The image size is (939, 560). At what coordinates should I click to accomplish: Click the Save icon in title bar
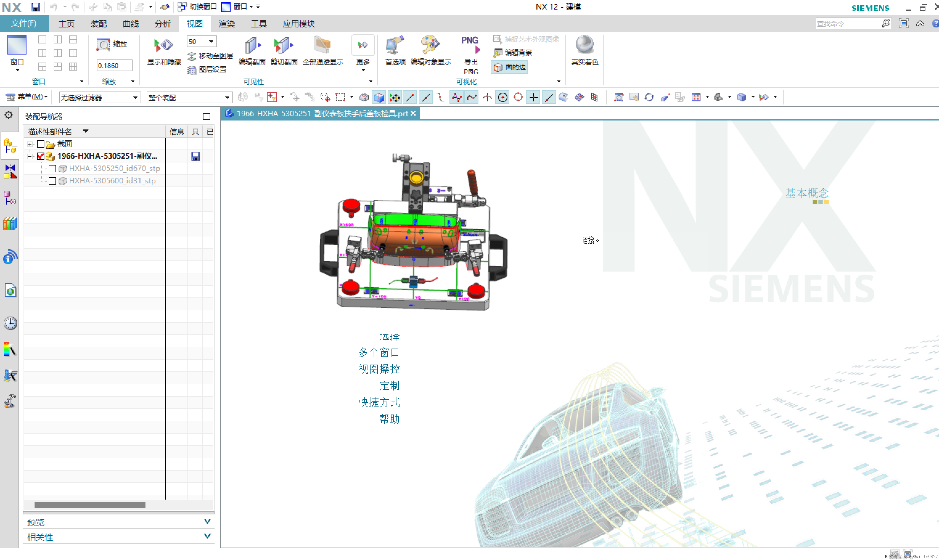(x=35, y=7)
